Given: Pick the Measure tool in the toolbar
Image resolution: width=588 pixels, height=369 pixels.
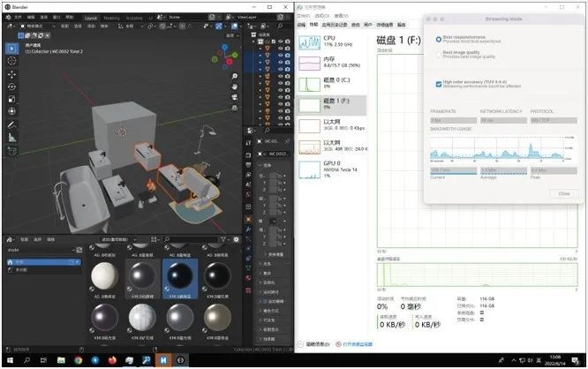Looking at the screenshot, I should tap(11, 137).
